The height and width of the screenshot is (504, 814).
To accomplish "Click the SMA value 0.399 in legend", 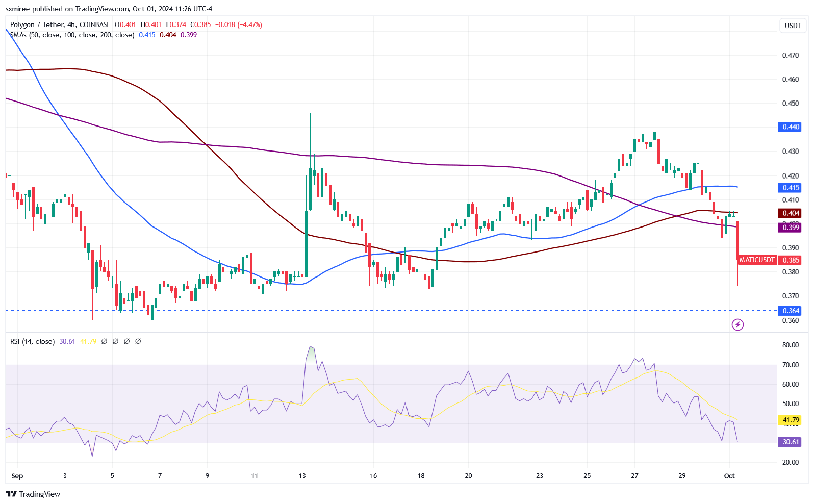I will coord(189,35).
